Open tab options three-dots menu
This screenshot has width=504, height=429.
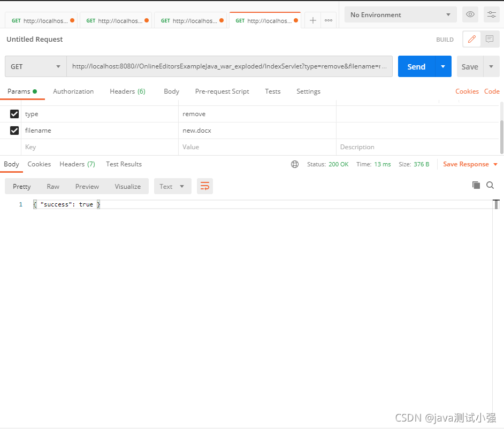(328, 20)
